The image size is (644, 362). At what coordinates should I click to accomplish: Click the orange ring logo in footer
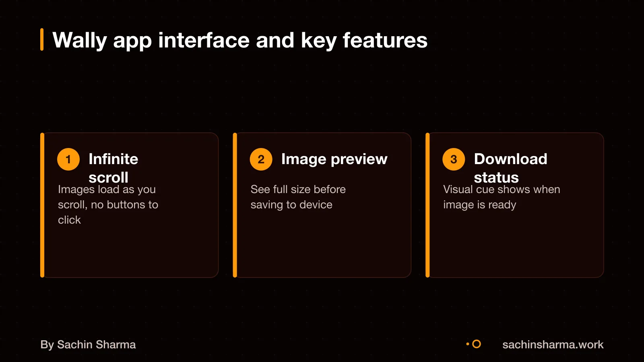click(x=476, y=344)
